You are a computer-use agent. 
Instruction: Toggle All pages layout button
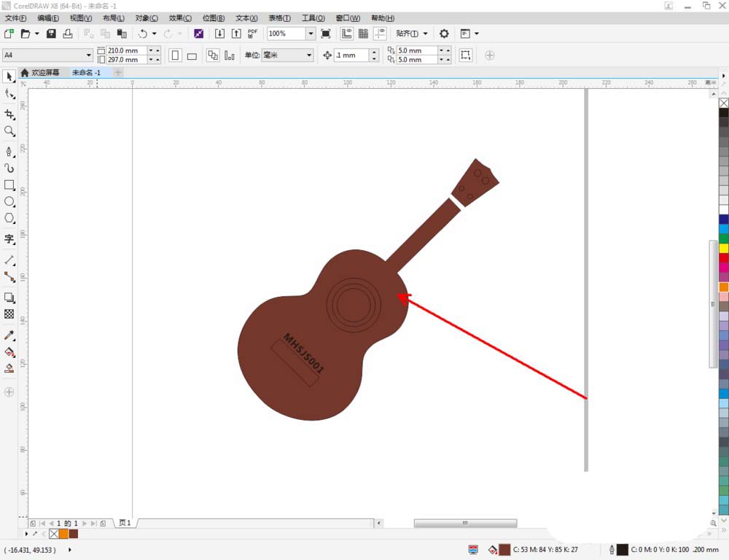click(x=213, y=55)
